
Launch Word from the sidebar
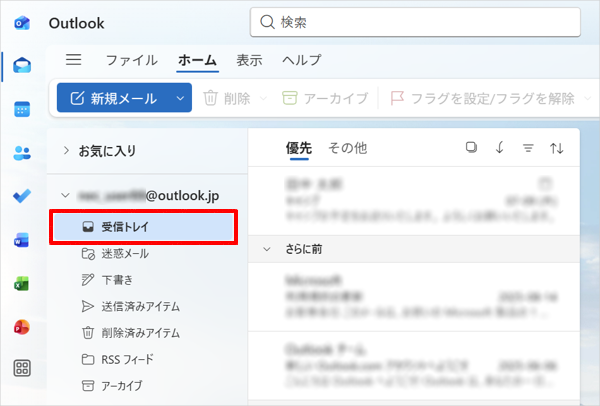pyautogui.click(x=22, y=240)
